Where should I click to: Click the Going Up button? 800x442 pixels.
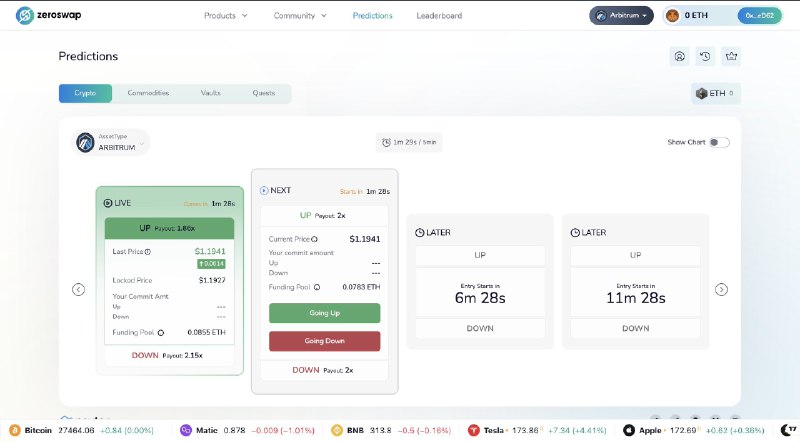pos(324,313)
